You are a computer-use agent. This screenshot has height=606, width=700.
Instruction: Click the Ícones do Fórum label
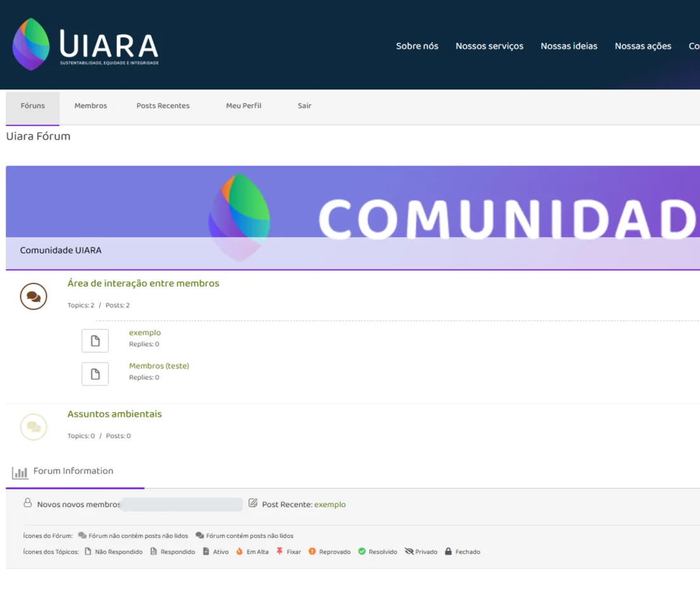pyautogui.click(x=48, y=536)
